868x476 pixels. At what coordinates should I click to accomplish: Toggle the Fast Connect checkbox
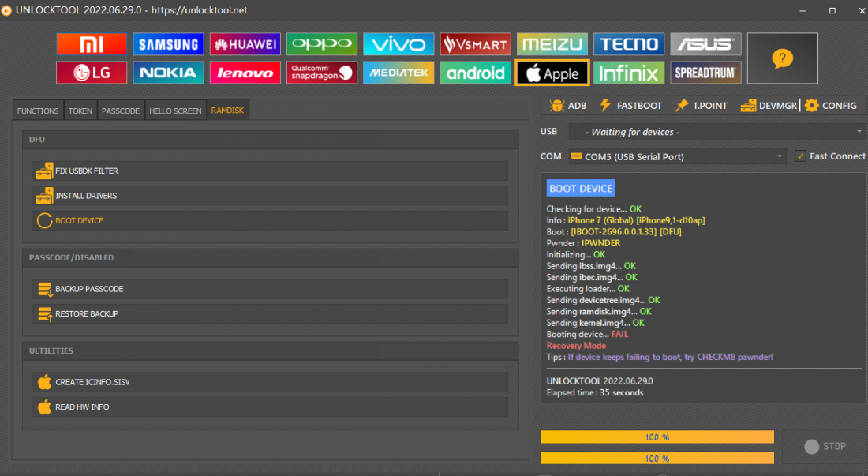pyautogui.click(x=800, y=156)
